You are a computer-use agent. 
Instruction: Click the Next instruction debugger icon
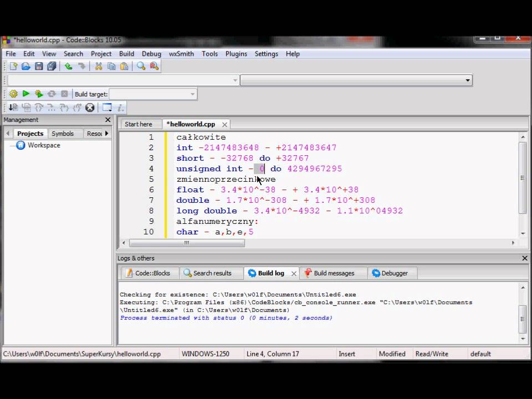[52, 108]
